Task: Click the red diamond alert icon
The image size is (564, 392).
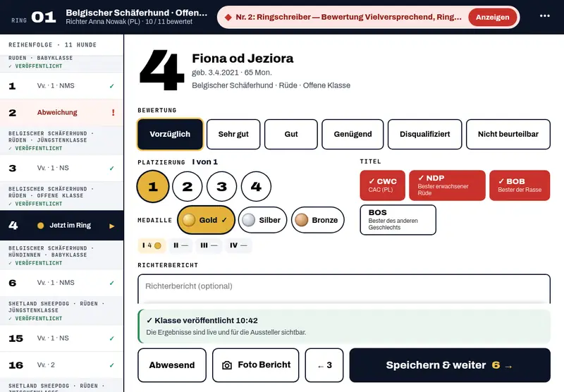Action: tap(228, 17)
